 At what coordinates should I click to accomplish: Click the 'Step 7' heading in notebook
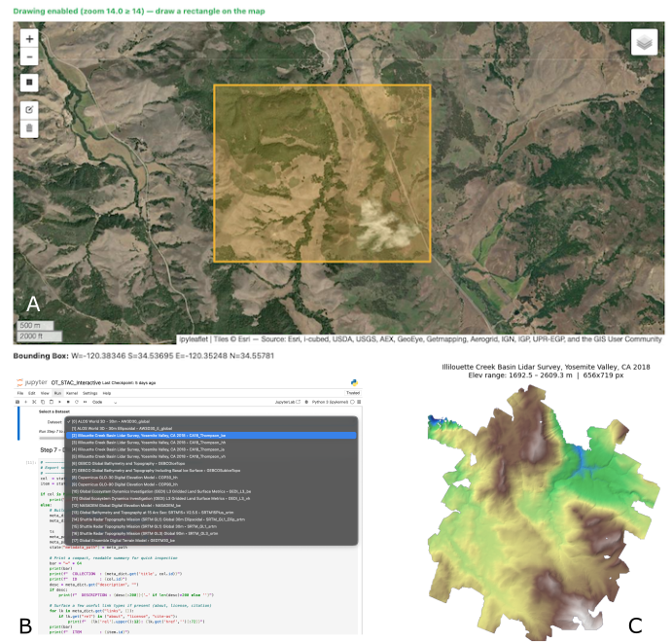point(51,450)
